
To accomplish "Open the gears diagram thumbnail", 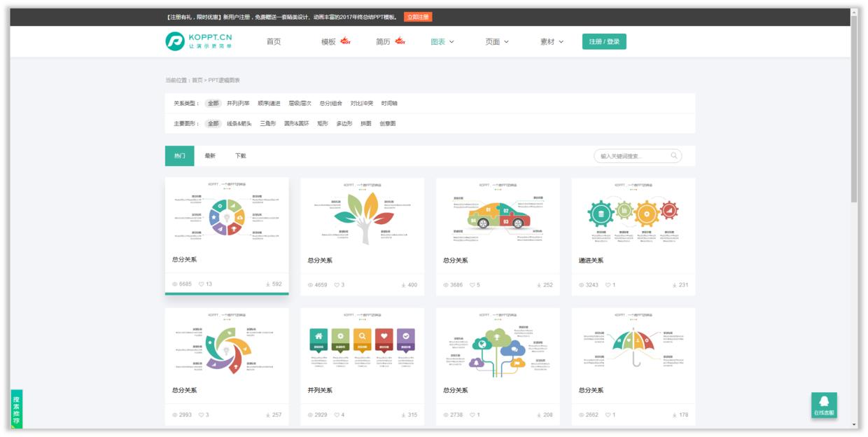I will (x=633, y=214).
